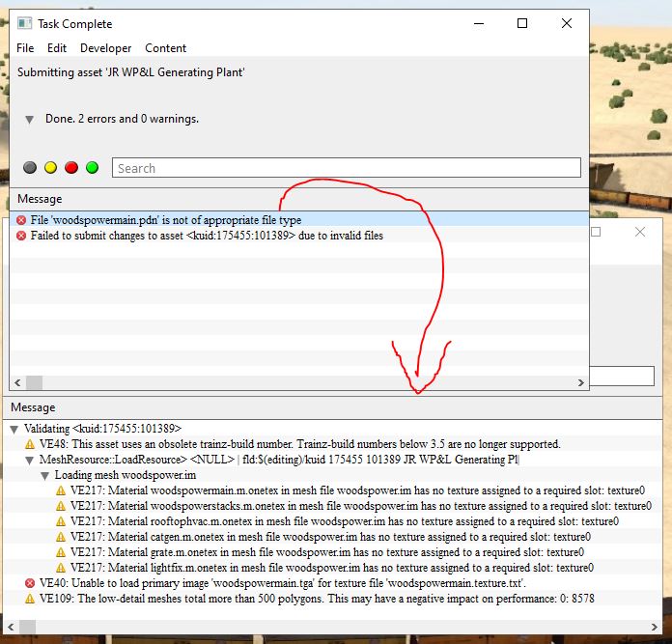
Task: Collapse the 'Validating <kuid:175455:101389>' node
Action: pyautogui.click(x=14, y=430)
